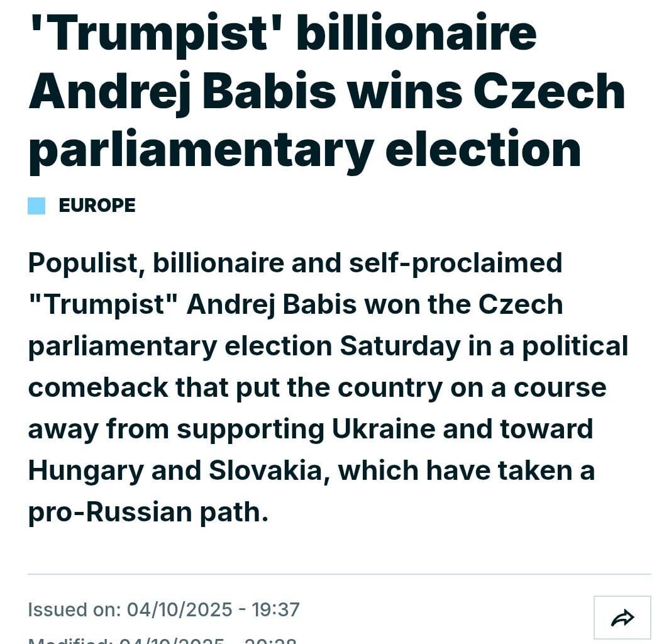The width and height of the screenshot is (669, 644).
Task: Click 'self-proclaimed' in the summary paragraph
Action: 455,263
